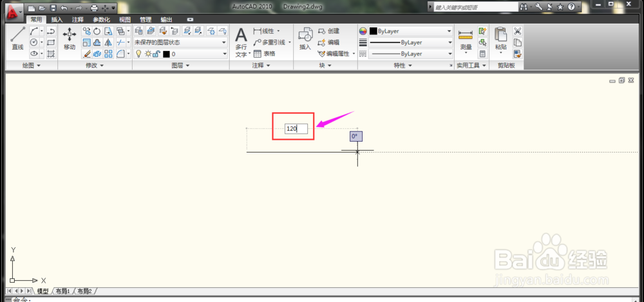Open the ByLayer lineweight dropdown
The width and height of the screenshot is (644, 302).
410,42
